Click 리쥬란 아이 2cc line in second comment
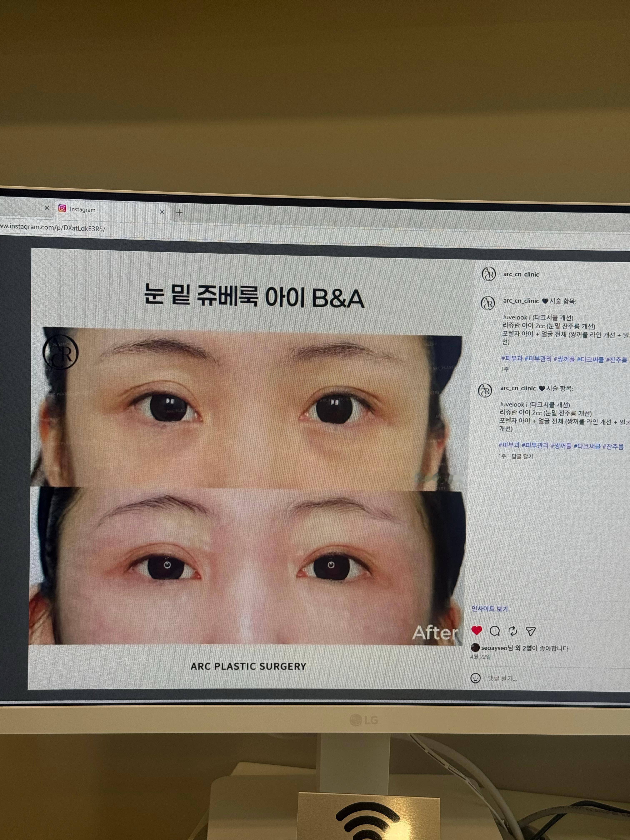Screen dimensions: 630x840 click(x=545, y=413)
